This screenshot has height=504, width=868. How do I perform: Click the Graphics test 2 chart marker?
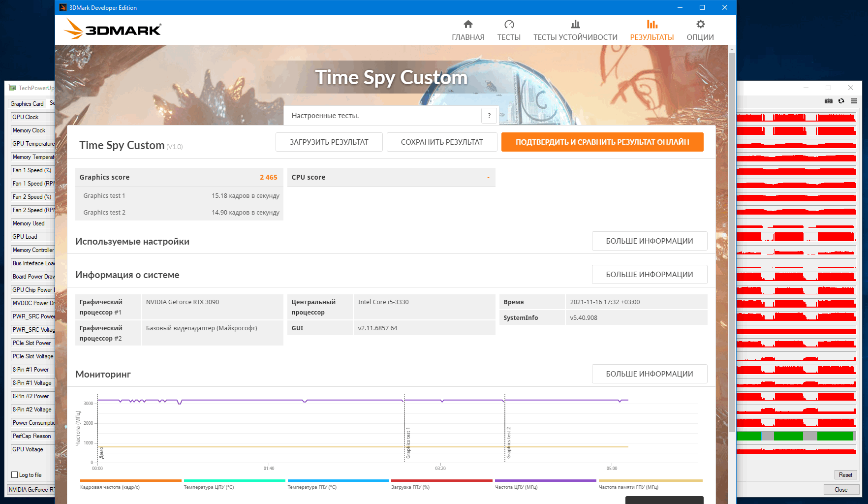point(509,443)
